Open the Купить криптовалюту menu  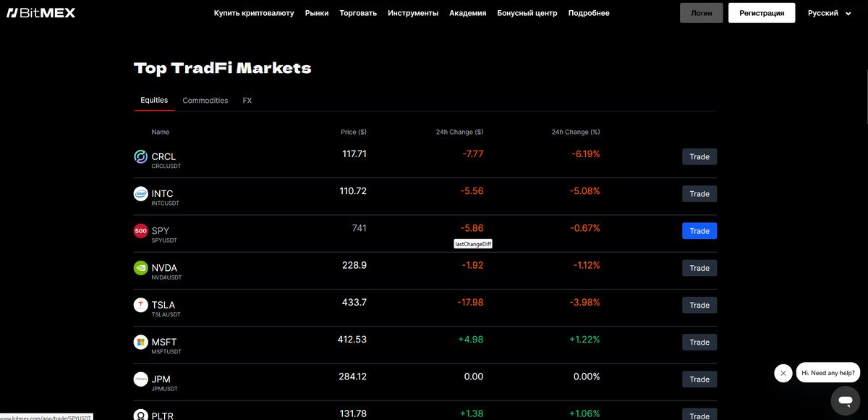click(x=254, y=13)
